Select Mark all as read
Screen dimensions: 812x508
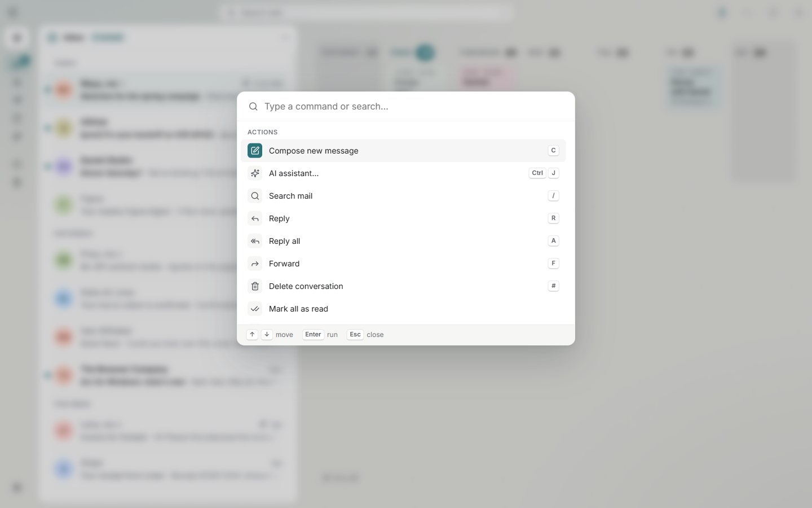[x=403, y=309]
